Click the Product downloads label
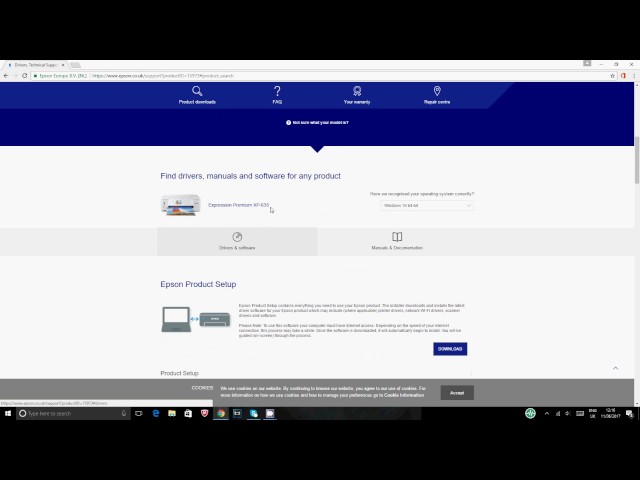Viewport: 640px width, 480px height. coord(197,102)
